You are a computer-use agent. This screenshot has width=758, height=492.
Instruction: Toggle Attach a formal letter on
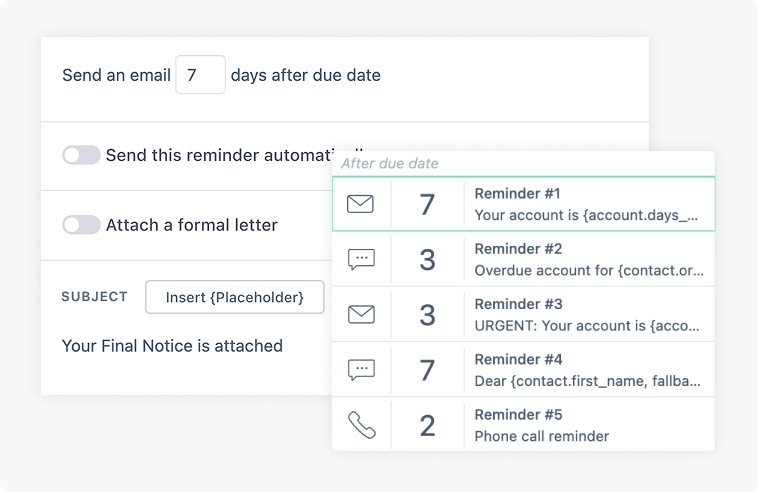pos(81,225)
